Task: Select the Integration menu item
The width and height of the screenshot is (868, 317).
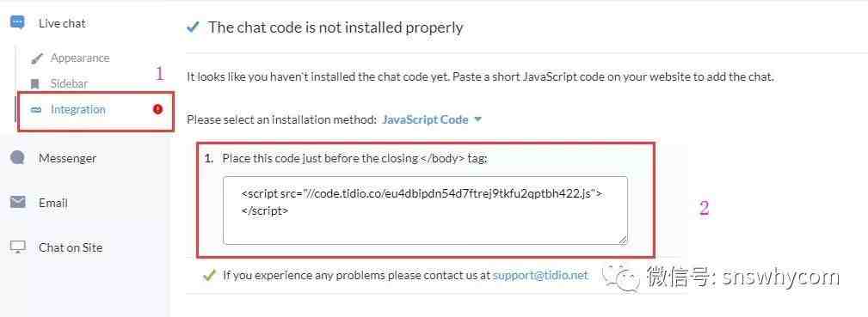Action: point(77,110)
